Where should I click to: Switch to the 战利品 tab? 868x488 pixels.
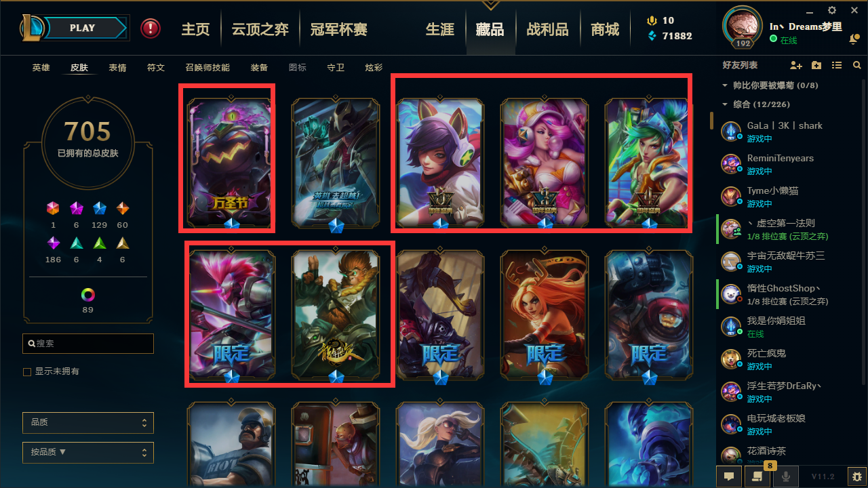click(547, 30)
